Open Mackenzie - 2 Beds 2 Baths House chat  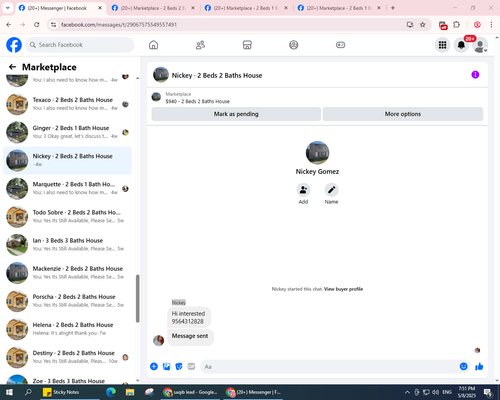click(x=67, y=273)
